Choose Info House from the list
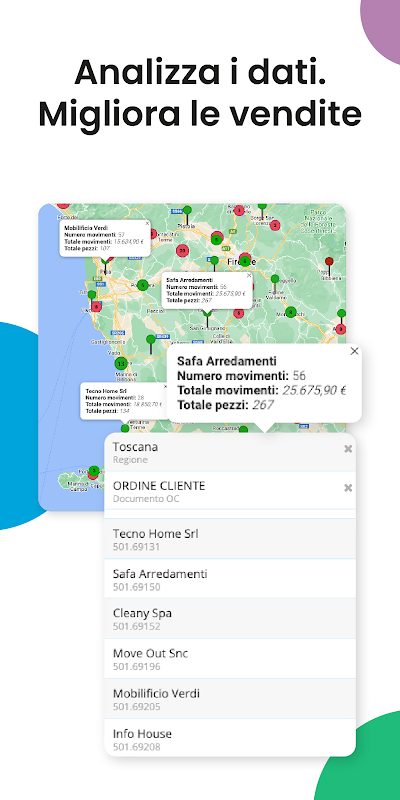 pyautogui.click(x=230, y=738)
